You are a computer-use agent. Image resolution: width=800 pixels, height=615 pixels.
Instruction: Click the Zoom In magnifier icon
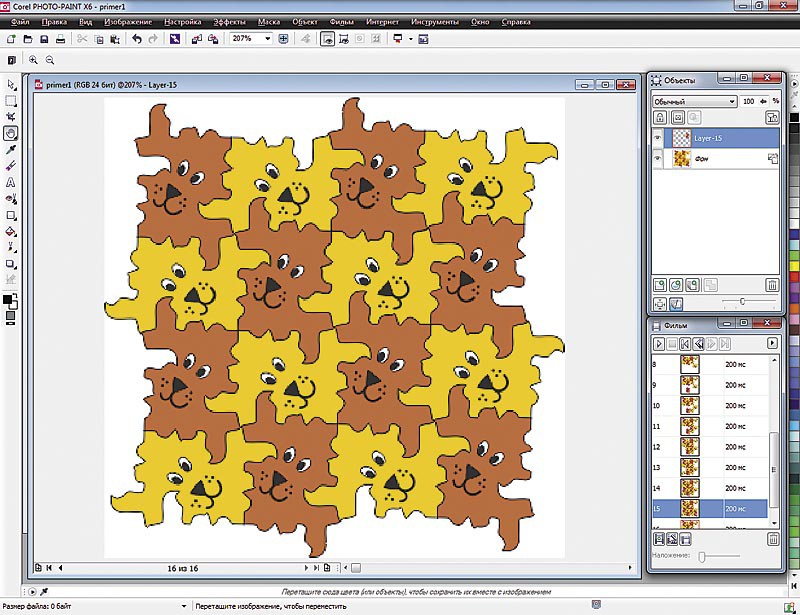[33, 60]
